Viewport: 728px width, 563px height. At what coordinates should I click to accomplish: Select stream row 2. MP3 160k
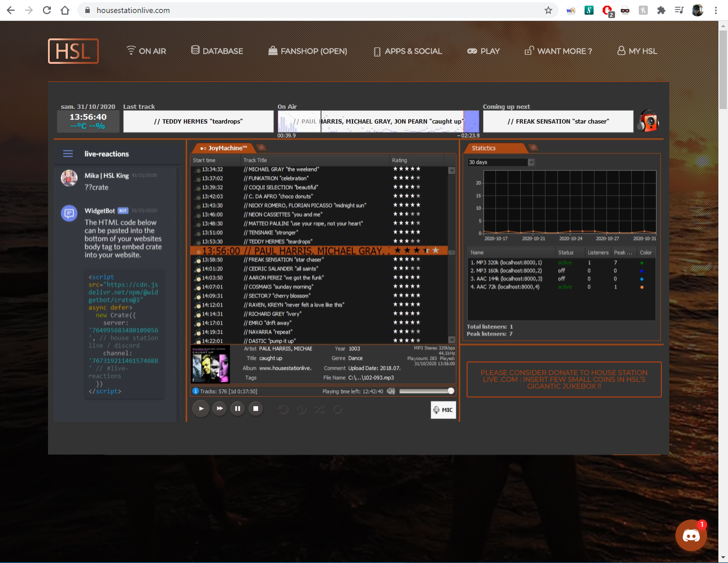coord(561,270)
